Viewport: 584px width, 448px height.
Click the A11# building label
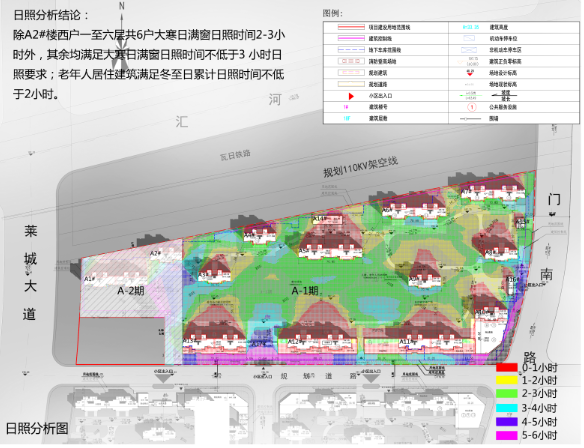(406, 341)
